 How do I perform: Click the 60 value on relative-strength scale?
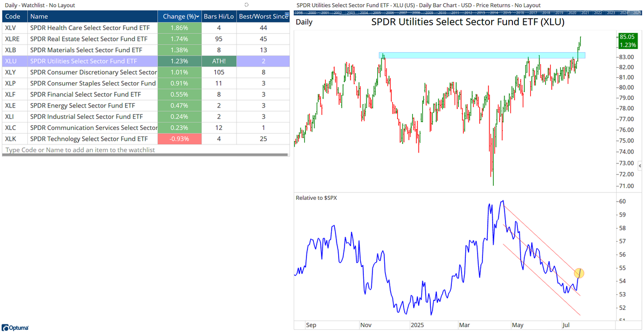coord(623,201)
